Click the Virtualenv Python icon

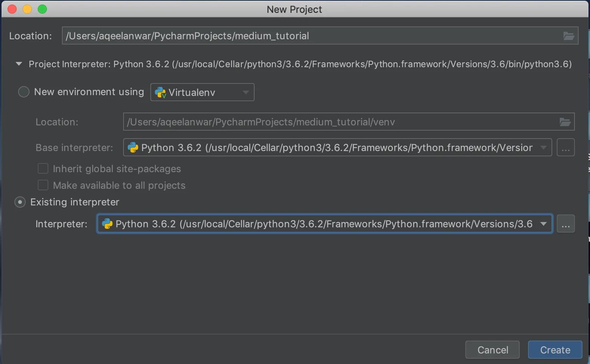161,93
